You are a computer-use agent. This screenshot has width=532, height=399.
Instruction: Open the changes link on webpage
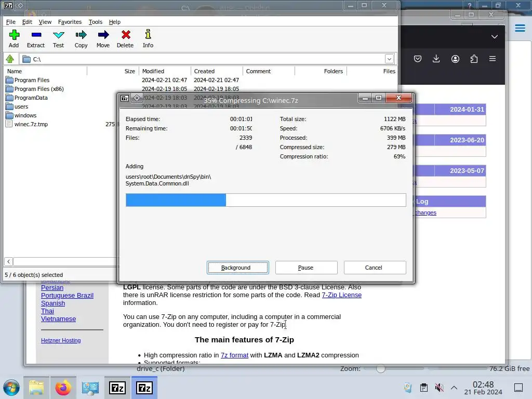click(425, 212)
